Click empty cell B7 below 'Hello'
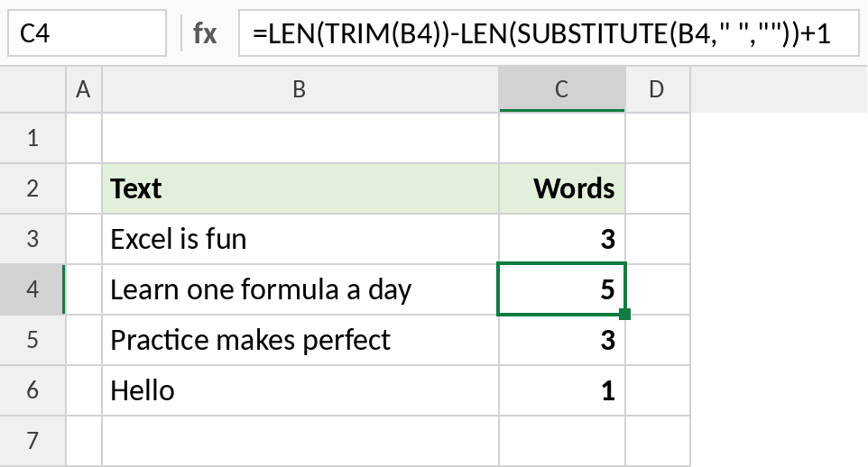Viewport: 868px width, 467px height. coord(300,441)
